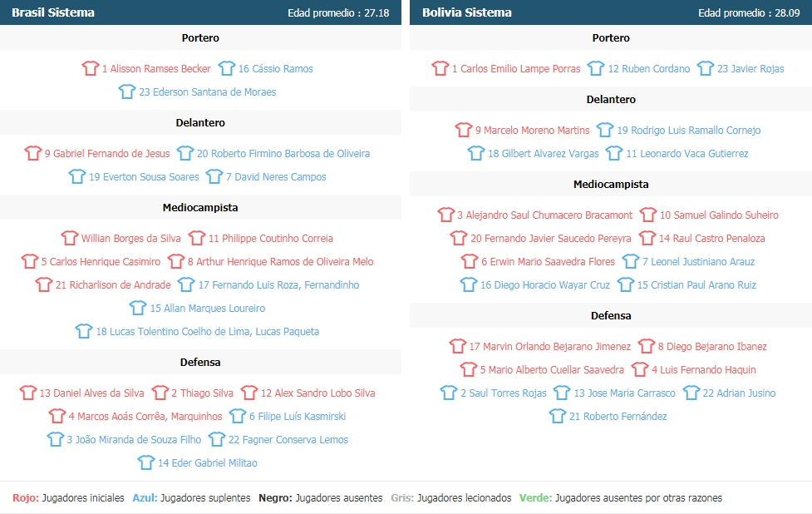
Task: Click the red shirt icon beside Alisson Ramses Becker
Action: 90,68
